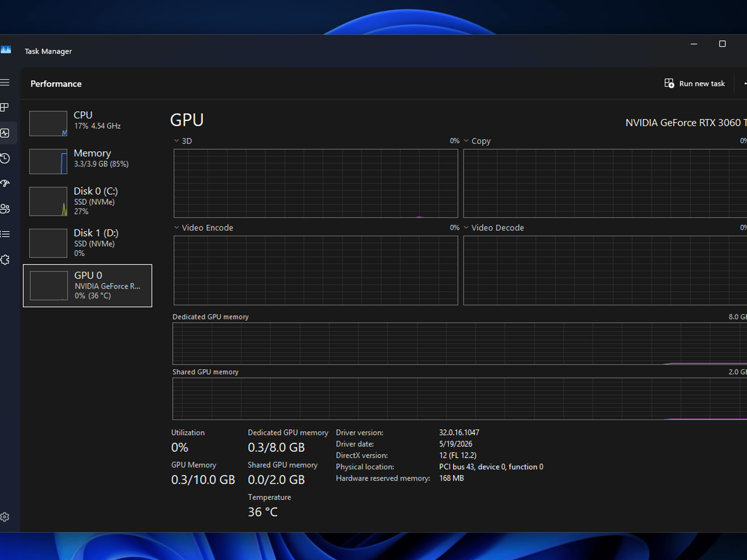Image resolution: width=747 pixels, height=560 pixels.
Task: Click the Task Manager window title
Action: [x=48, y=51]
